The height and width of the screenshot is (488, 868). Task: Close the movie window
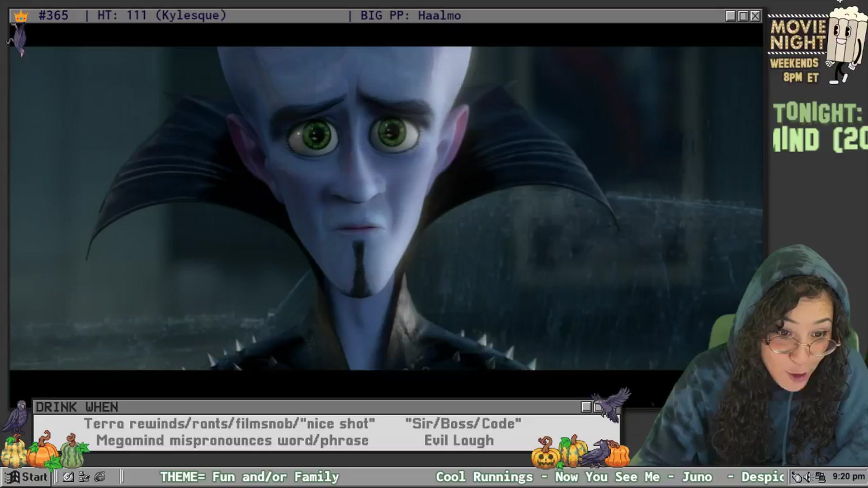[x=755, y=16]
